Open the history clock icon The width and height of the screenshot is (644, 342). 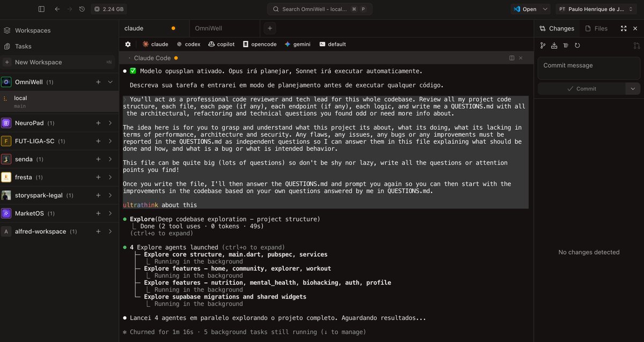[82, 9]
